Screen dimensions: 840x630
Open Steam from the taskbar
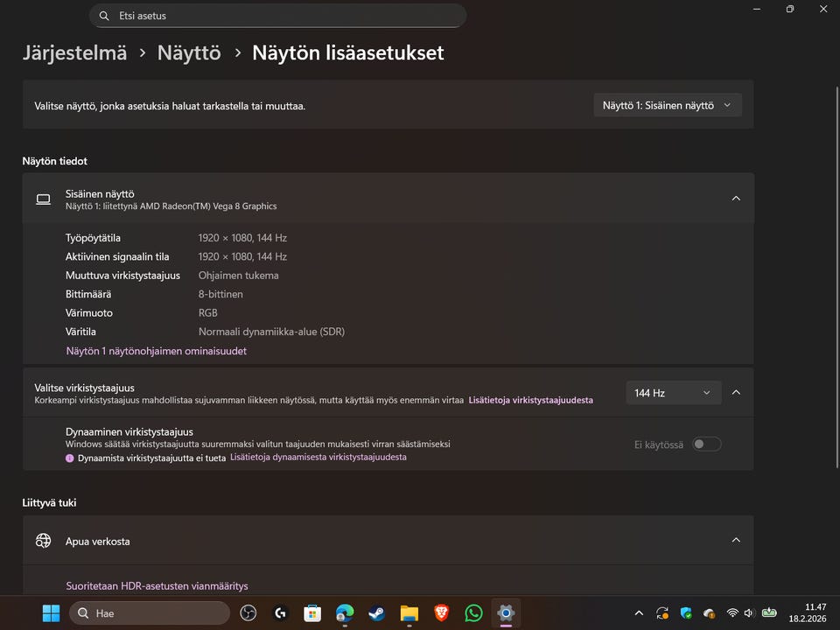[376, 612]
